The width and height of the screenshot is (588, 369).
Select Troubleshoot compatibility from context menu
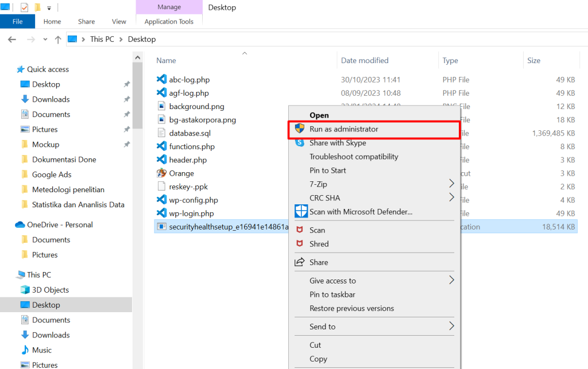pyautogui.click(x=354, y=157)
